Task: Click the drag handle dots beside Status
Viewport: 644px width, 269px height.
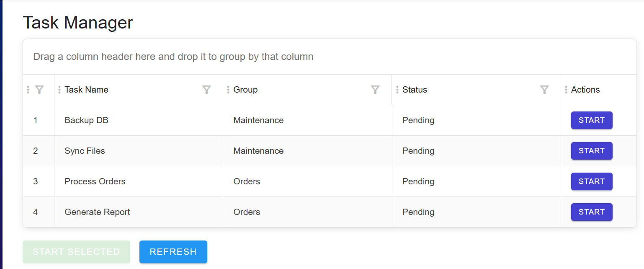Action: [x=397, y=90]
